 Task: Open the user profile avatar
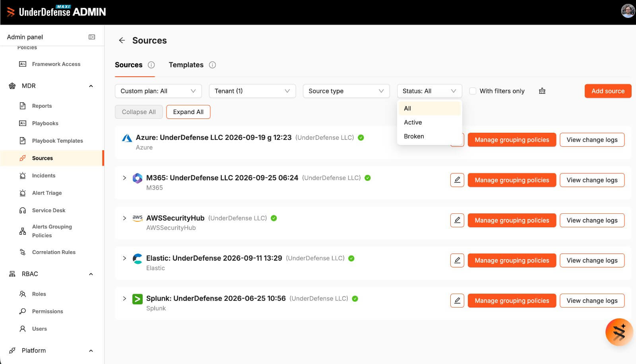(628, 11)
